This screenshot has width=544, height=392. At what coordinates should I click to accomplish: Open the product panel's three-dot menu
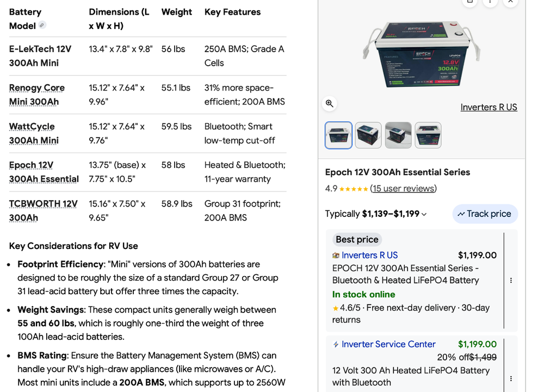pos(490,2)
